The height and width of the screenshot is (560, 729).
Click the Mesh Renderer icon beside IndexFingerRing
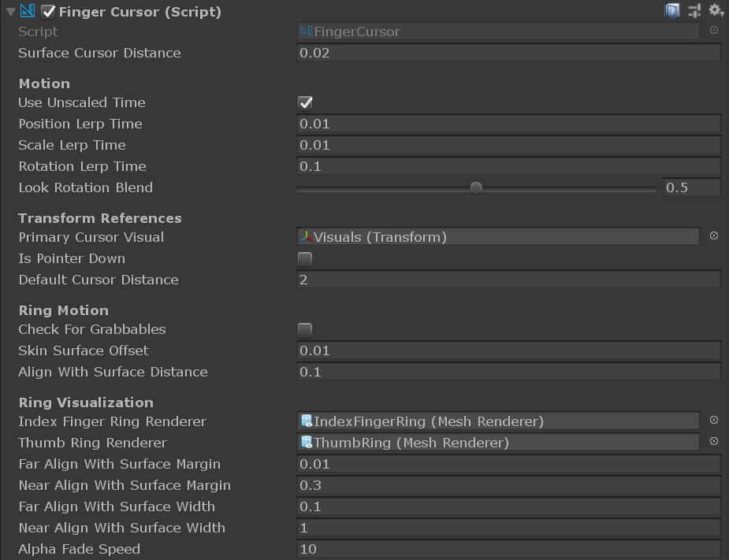[306, 421]
